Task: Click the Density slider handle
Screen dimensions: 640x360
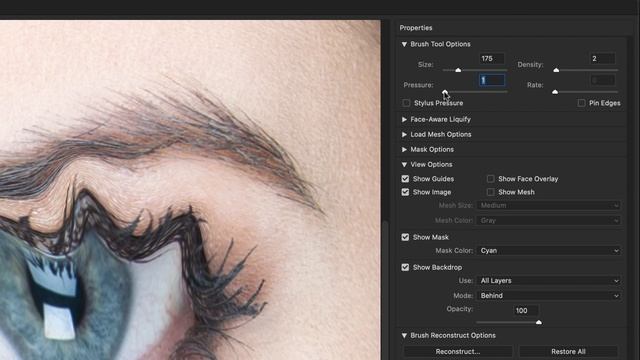Action: (556, 70)
